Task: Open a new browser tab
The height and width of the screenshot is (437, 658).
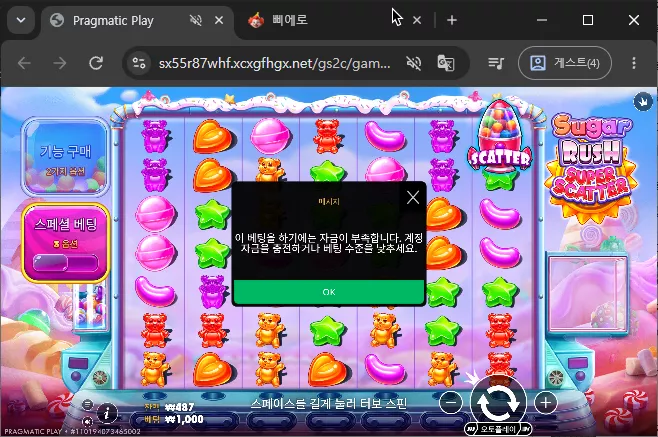Action: pos(452,20)
